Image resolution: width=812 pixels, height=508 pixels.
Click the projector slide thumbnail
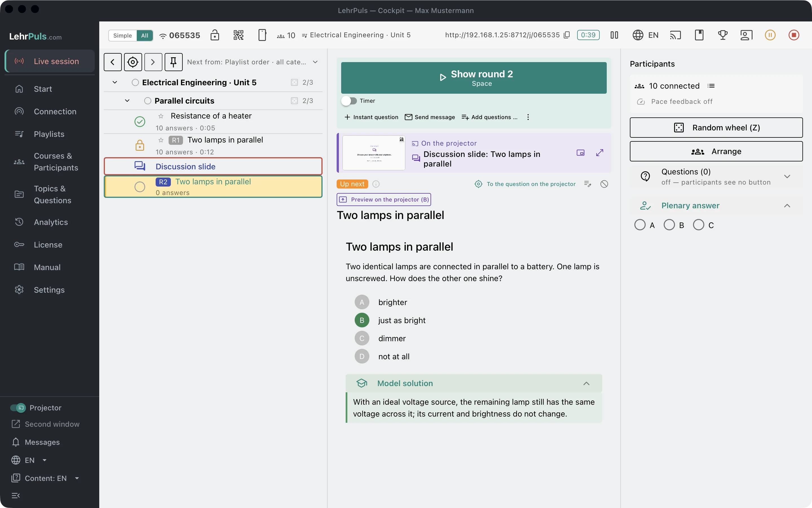click(374, 153)
